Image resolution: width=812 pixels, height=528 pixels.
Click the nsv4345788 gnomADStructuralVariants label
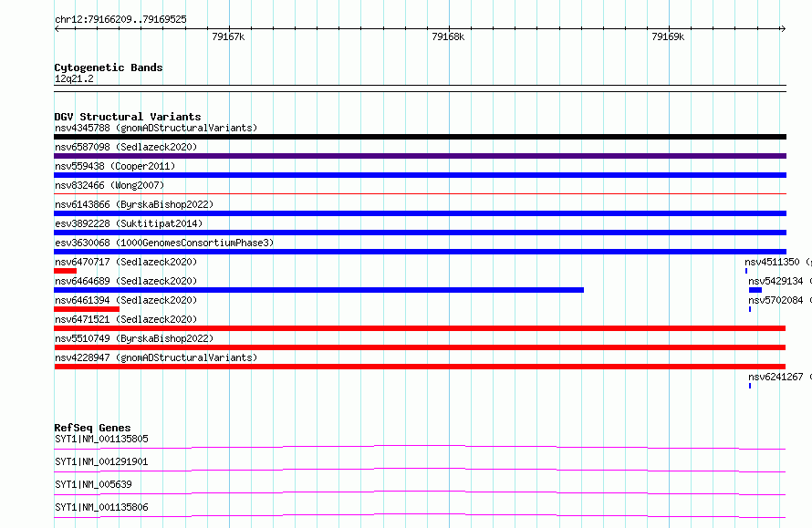pos(156,128)
